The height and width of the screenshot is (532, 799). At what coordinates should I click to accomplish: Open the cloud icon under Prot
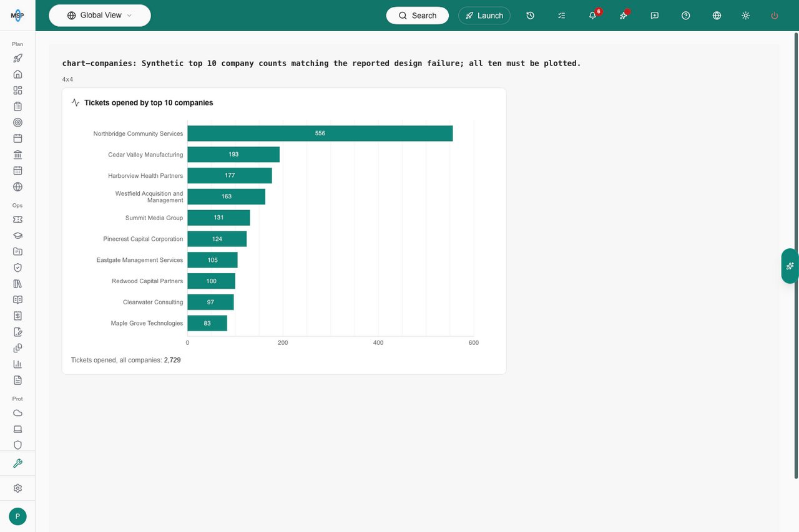point(17,413)
